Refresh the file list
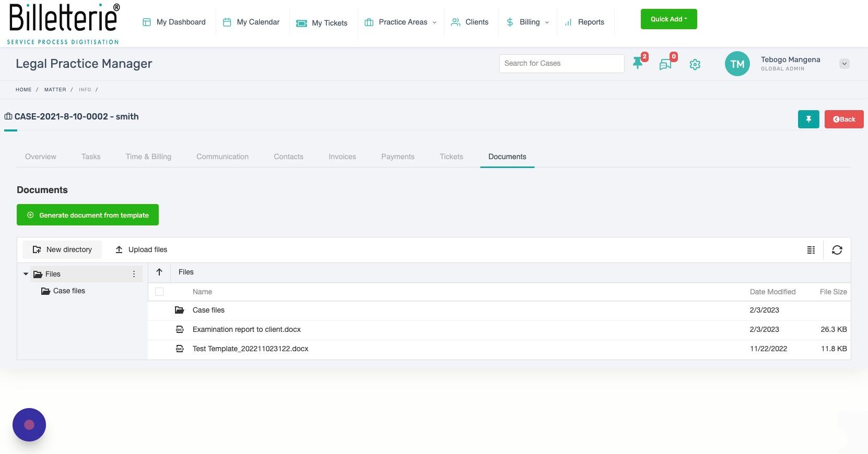 click(x=837, y=250)
